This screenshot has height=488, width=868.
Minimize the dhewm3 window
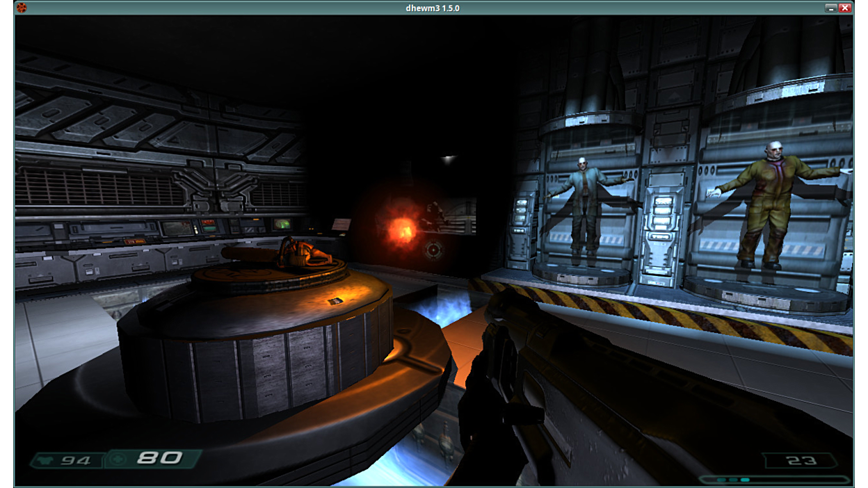point(830,8)
